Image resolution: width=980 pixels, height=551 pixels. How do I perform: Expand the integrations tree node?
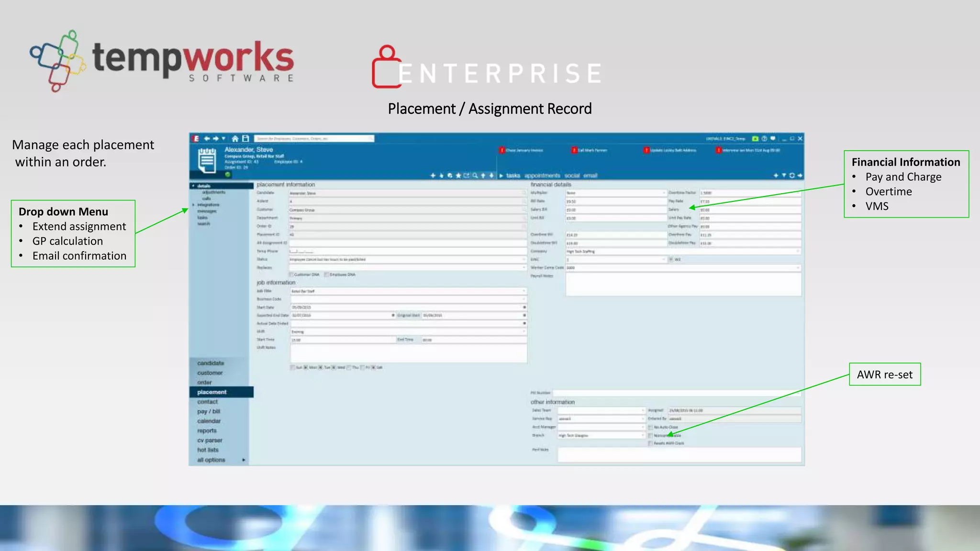(x=193, y=205)
